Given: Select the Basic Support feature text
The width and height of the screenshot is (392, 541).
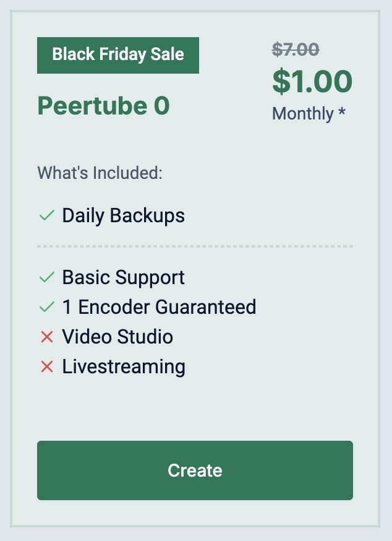Looking at the screenshot, I should [124, 278].
